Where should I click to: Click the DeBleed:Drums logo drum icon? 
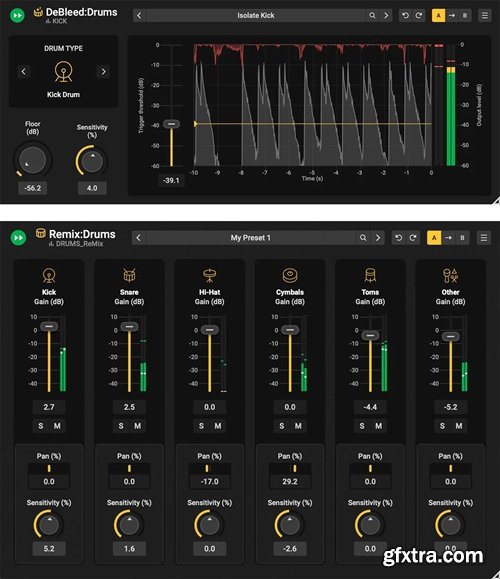click(38, 12)
